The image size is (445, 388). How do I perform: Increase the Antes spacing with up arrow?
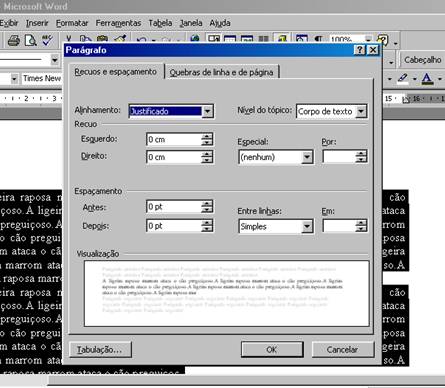207,203
